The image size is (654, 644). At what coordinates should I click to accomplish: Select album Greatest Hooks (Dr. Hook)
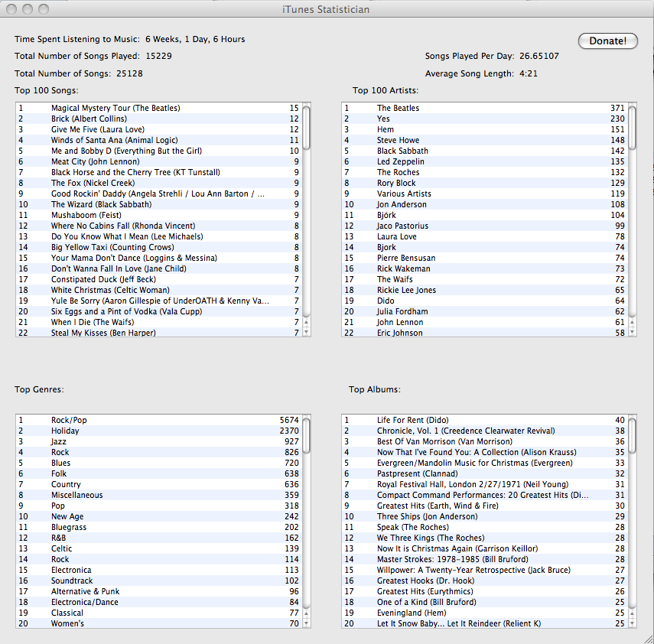pos(485,581)
